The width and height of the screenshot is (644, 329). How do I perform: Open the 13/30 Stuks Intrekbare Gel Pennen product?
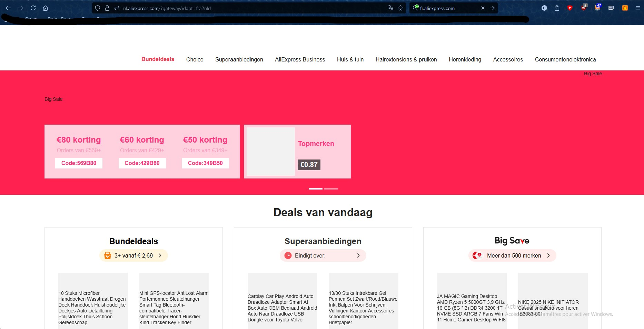pyautogui.click(x=364, y=301)
